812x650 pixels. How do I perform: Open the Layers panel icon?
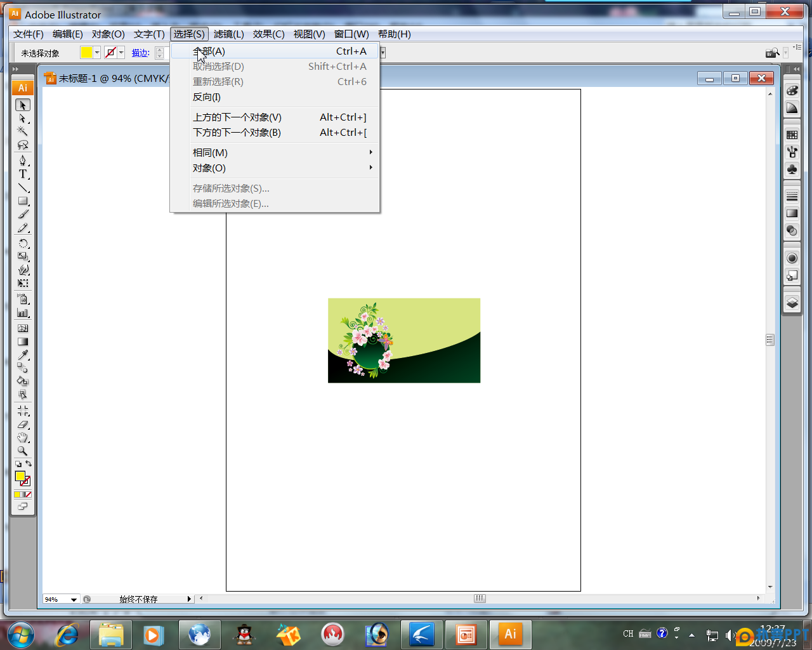tap(792, 303)
